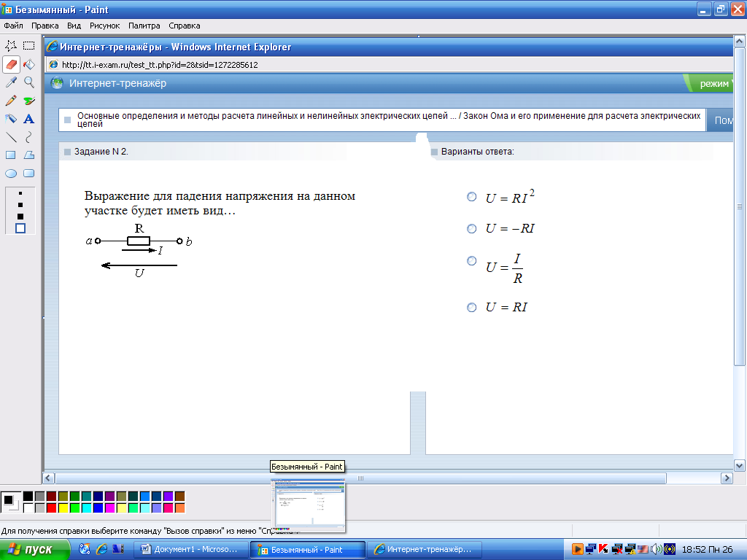Select the Airbrush spray tool
The width and height of the screenshot is (747, 560).
11,119
